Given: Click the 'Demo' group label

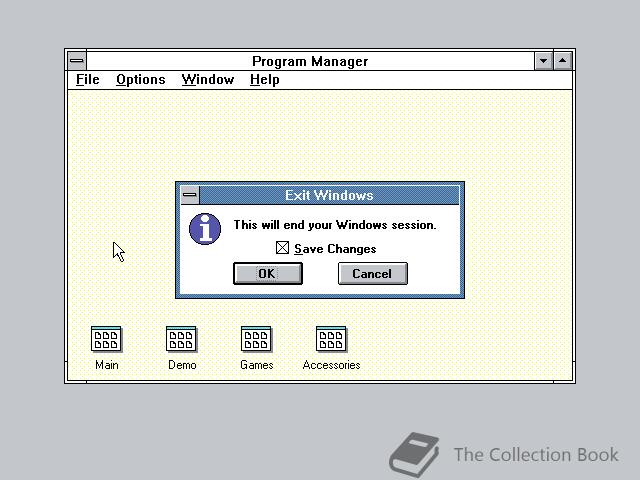Looking at the screenshot, I should 182,365.
